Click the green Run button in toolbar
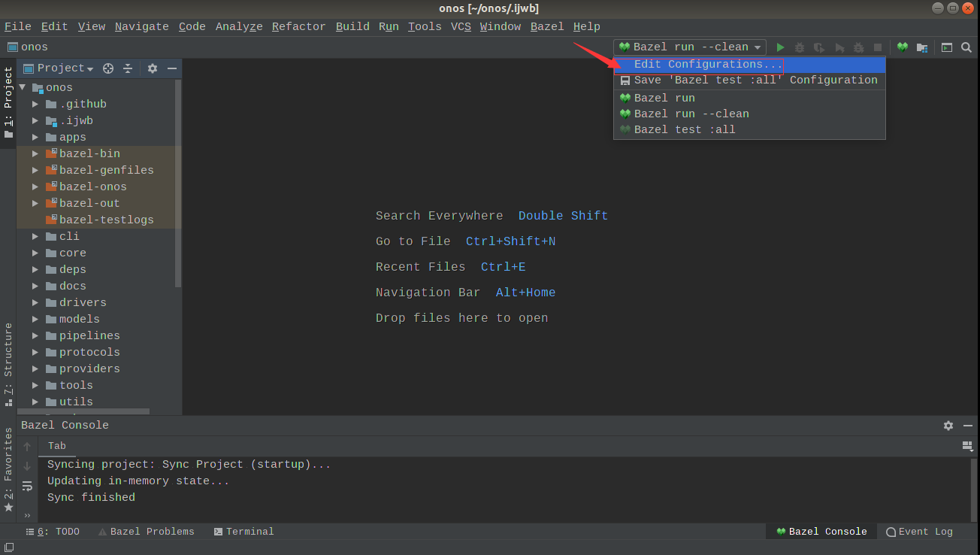The image size is (980, 555). pos(780,47)
